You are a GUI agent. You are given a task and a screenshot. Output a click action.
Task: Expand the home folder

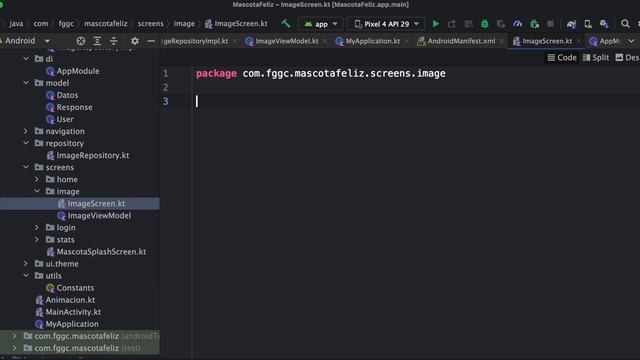point(37,179)
